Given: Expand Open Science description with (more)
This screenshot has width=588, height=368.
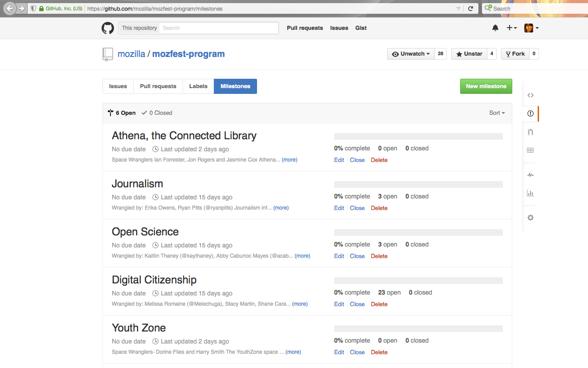Looking at the screenshot, I should click(x=302, y=256).
